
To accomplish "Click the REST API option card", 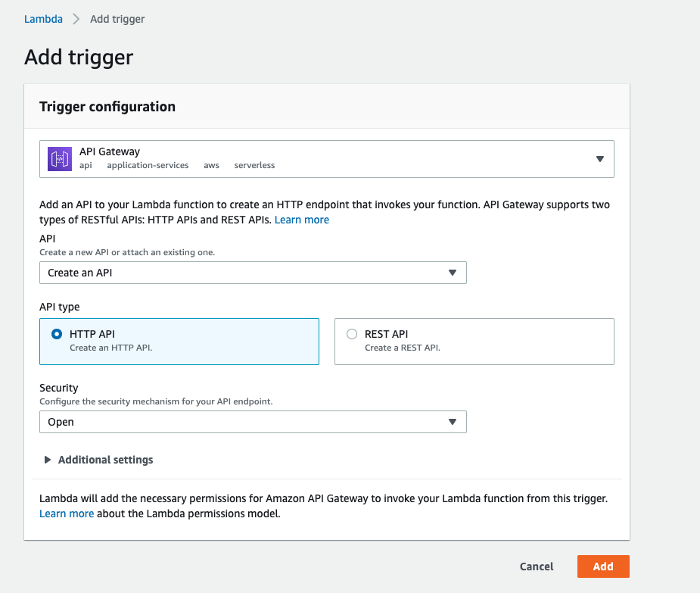I will click(474, 342).
